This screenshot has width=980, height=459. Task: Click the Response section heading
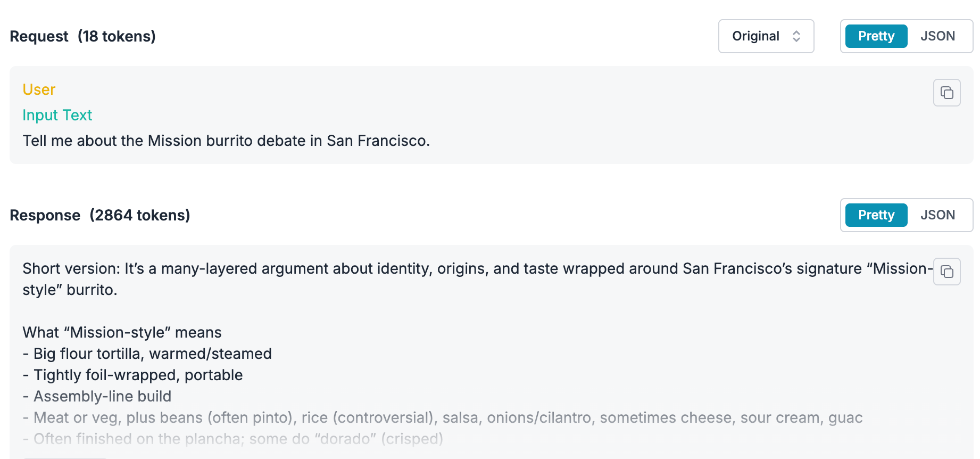[x=45, y=215]
